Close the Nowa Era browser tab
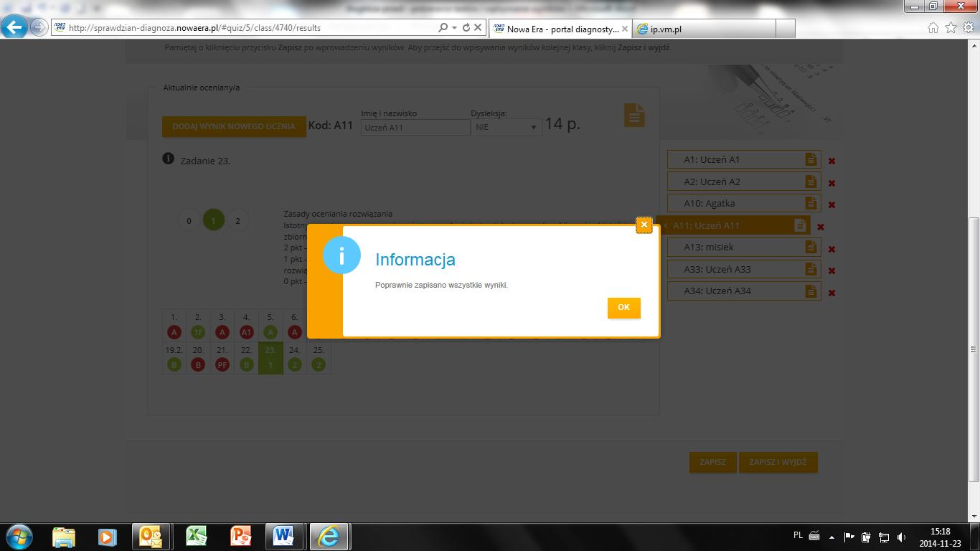The width and height of the screenshot is (980, 551). (x=625, y=29)
